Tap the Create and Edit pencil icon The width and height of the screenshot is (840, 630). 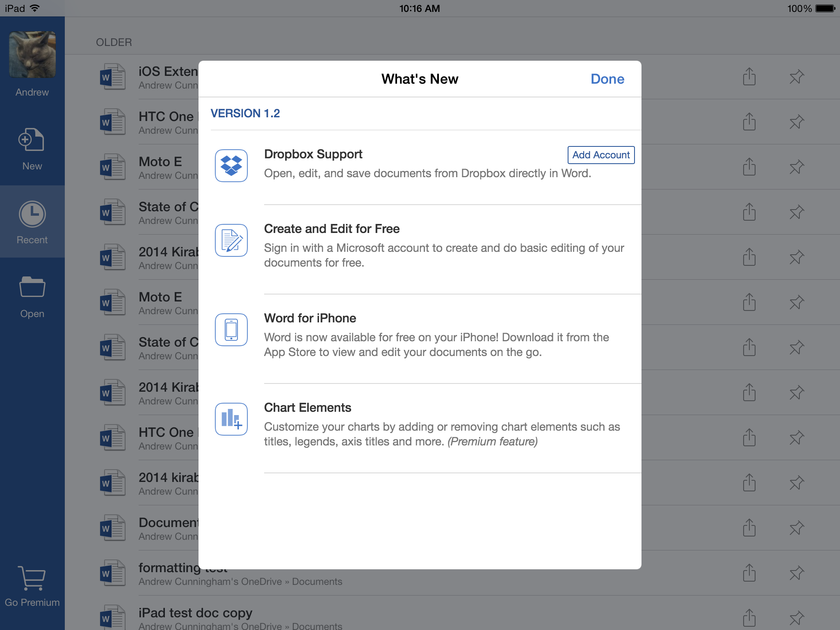231,241
